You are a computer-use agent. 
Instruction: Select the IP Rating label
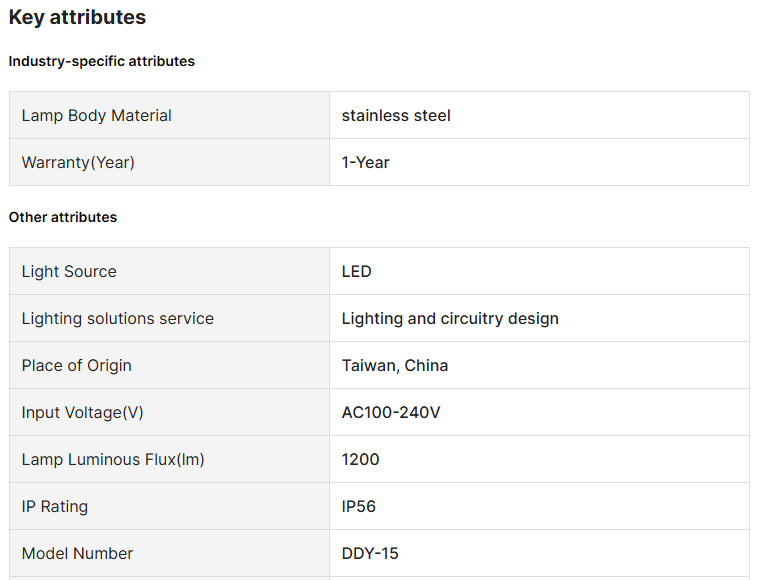coord(55,507)
